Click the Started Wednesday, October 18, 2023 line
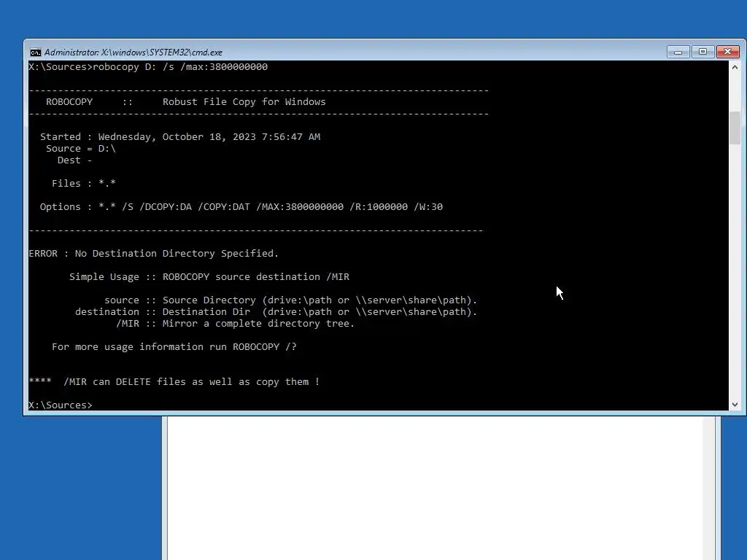The image size is (747, 560). click(180, 137)
